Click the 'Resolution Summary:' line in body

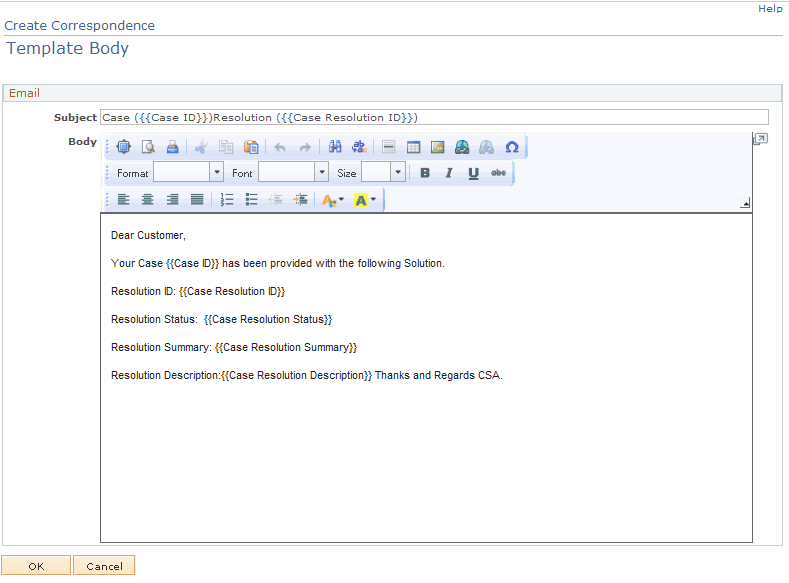click(x=234, y=348)
